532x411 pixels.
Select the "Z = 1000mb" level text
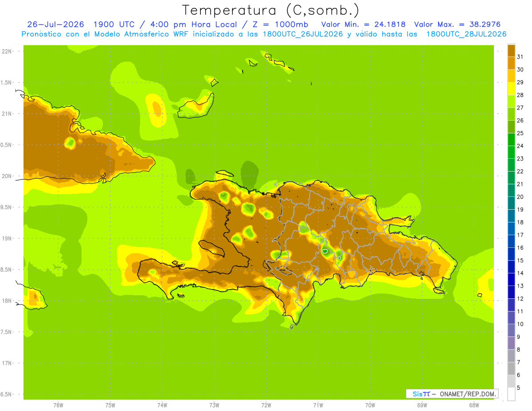(279, 24)
